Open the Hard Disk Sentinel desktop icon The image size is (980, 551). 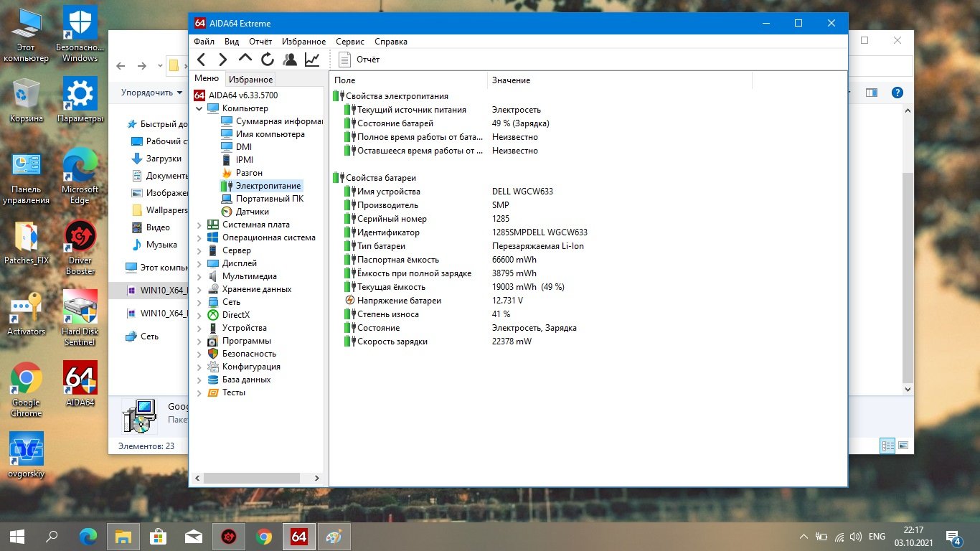point(80,319)
